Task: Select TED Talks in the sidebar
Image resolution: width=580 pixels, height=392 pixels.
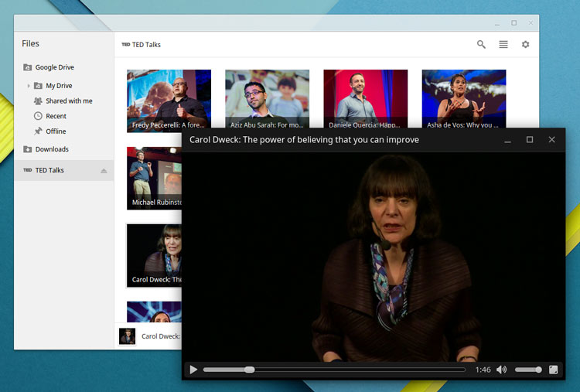Action: (x=49, y=170)
